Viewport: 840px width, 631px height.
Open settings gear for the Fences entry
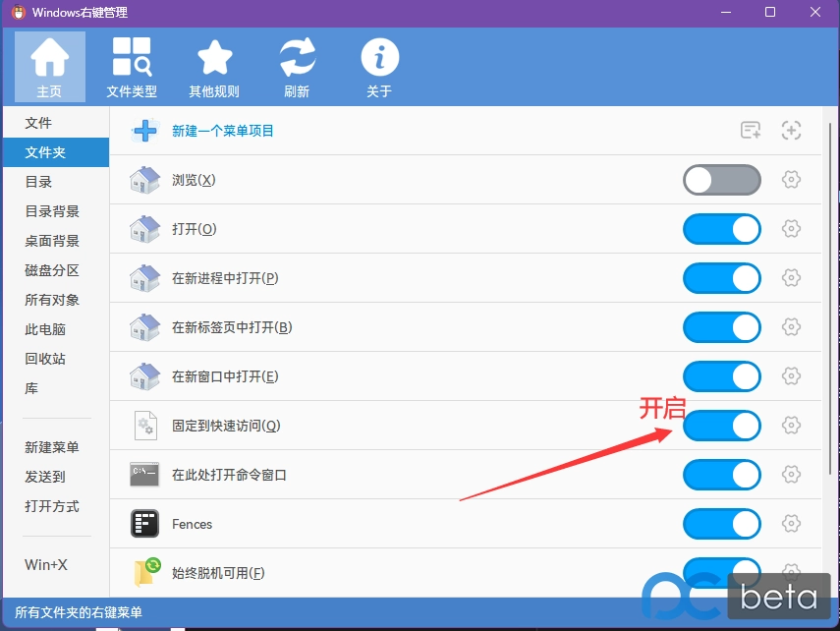[x=791, y=524]
